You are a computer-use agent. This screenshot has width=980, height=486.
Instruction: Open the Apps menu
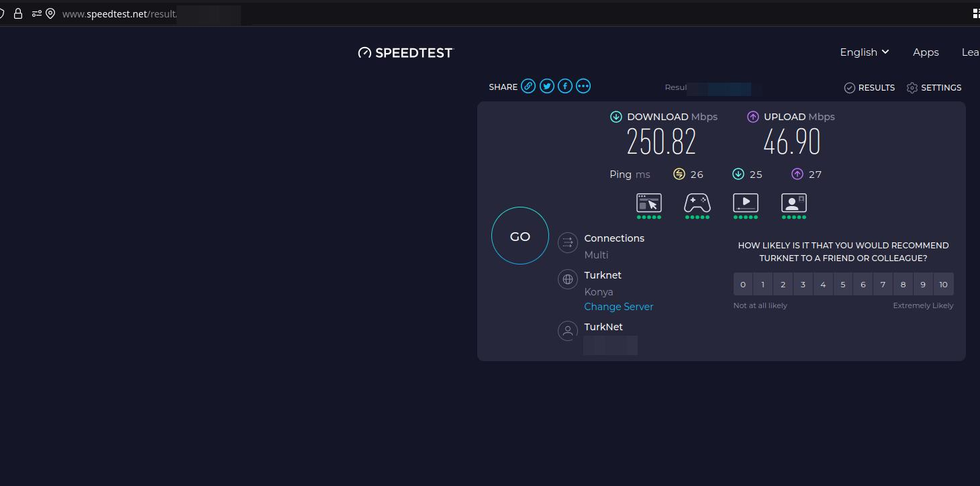[x=926, y=52]
